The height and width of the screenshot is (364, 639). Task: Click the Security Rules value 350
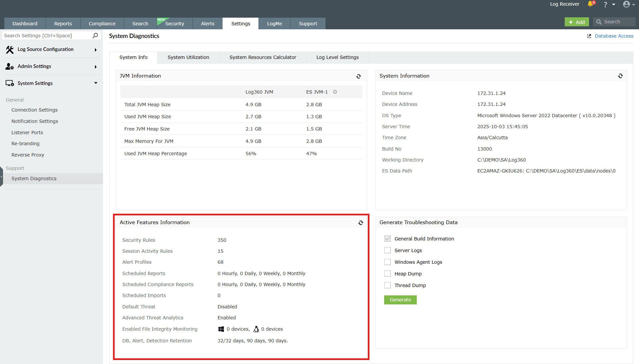(222, 240)
